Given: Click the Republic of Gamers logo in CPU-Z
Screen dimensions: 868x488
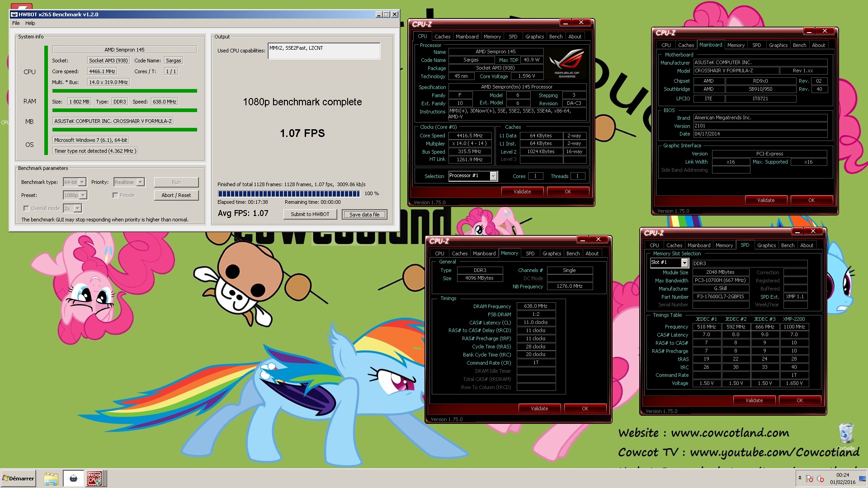Looking at the screenshot, I should click(566, 63).
